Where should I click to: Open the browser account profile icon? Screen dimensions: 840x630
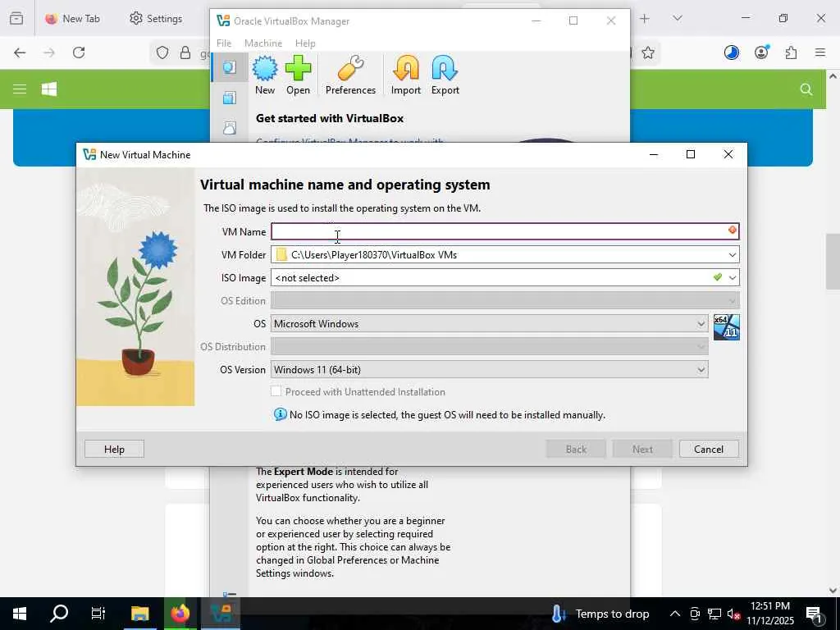pyautogui.click(x=761, y=52)
